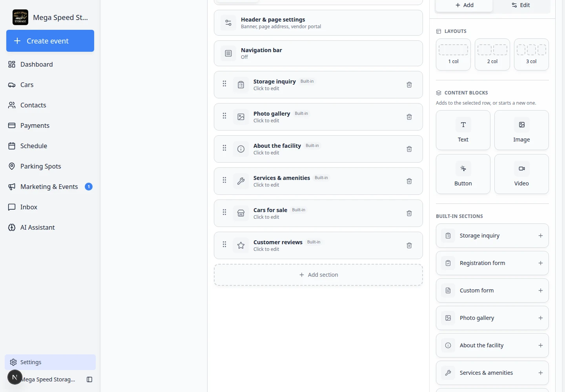565x392 pixels.
Task: Click Add section dashed button
Action: [318, 275]
